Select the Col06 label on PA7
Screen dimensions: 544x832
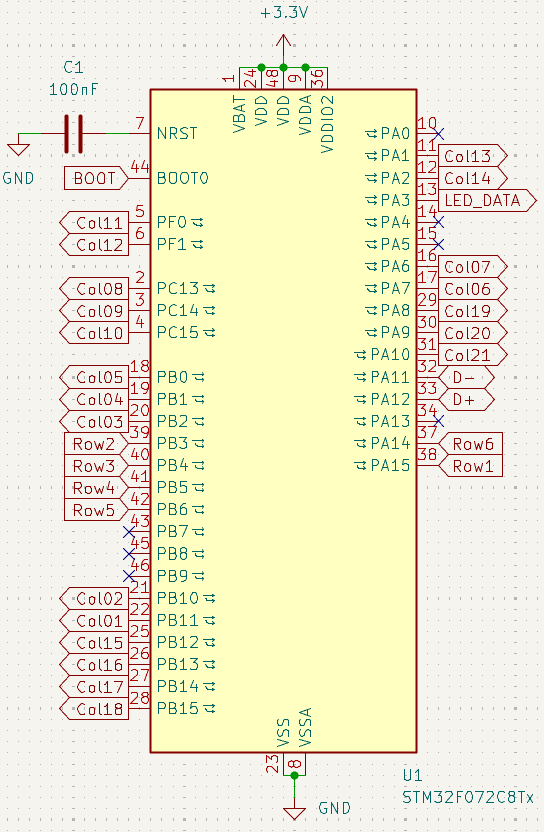click(x=473, y=289)
